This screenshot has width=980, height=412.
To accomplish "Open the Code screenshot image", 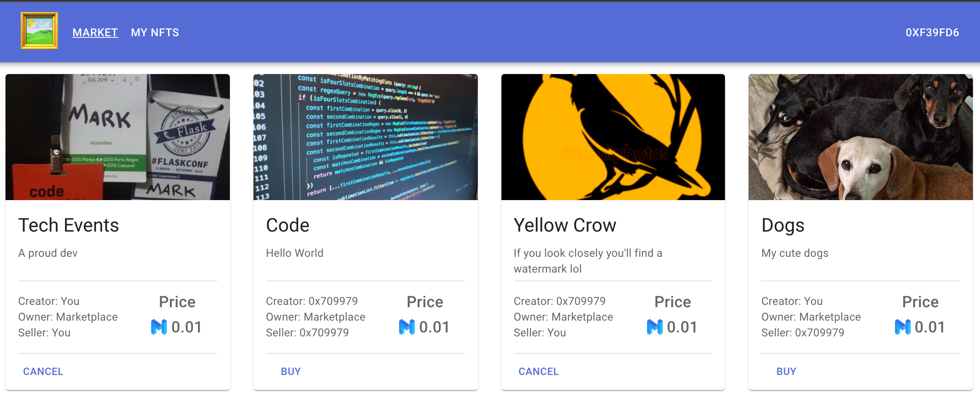I will (365, 137).
